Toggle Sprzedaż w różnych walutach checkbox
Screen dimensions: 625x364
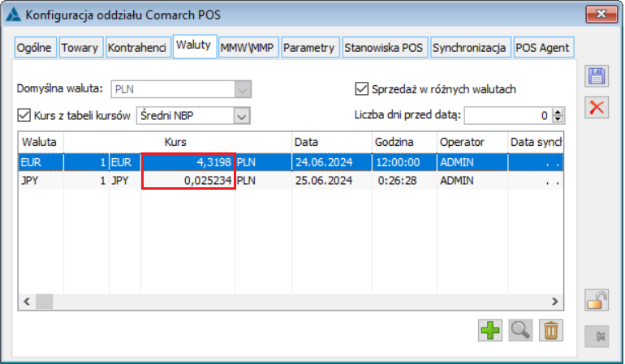(x=361, y=88)
